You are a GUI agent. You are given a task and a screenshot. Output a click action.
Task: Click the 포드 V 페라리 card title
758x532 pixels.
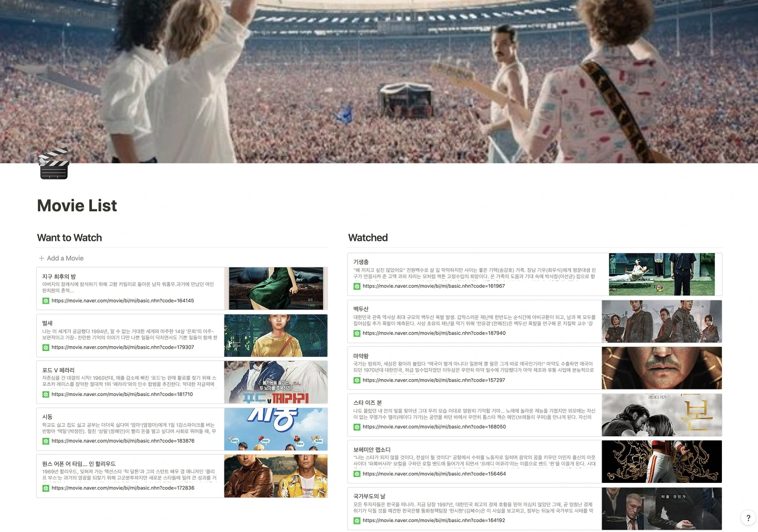59,370
